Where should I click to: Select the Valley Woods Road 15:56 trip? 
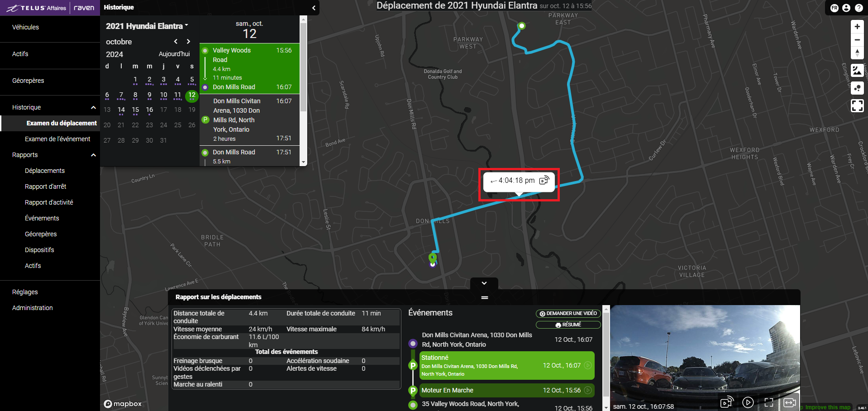(x=249, y=68)
